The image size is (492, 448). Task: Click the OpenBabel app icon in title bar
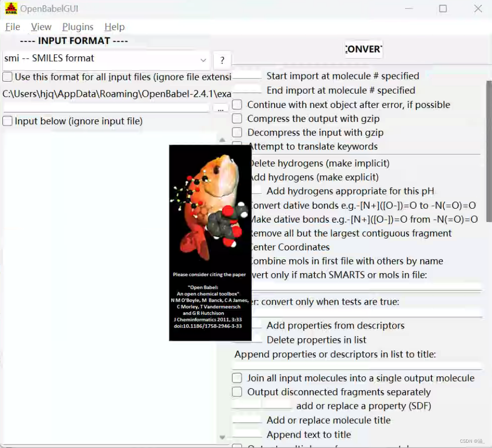11,9
